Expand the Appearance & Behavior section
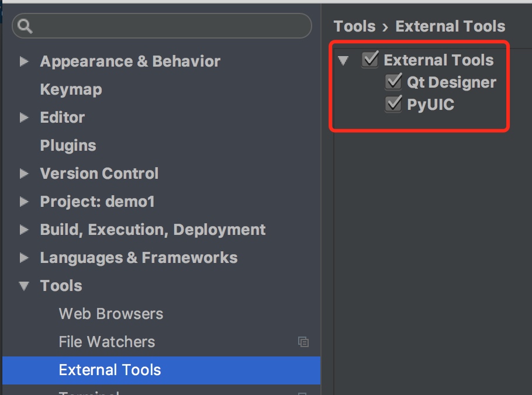532x395 pixels. tap(24, 61)
